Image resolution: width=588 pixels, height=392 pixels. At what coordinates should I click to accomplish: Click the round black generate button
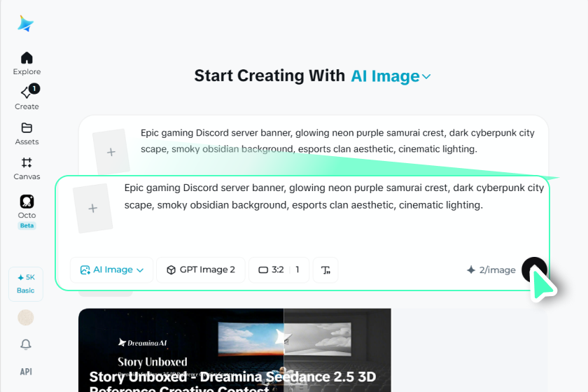tap(534, 269)
